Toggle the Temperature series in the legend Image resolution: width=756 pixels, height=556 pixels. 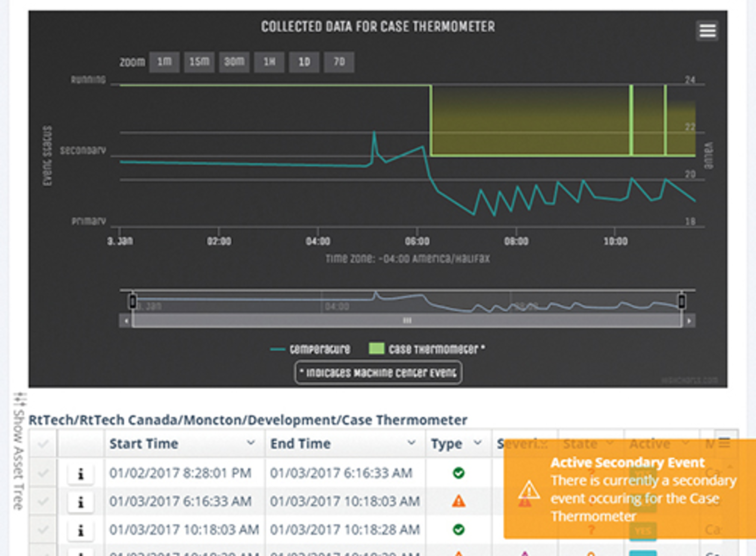tap(319, 349)
